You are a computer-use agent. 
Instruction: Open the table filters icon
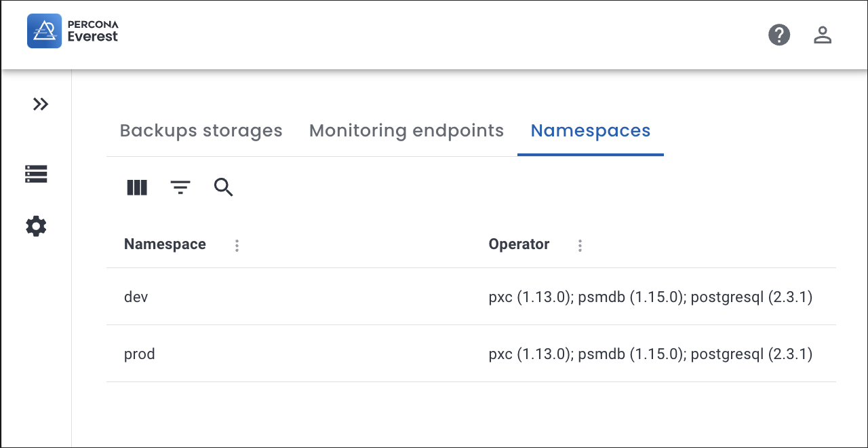(180, 187)
